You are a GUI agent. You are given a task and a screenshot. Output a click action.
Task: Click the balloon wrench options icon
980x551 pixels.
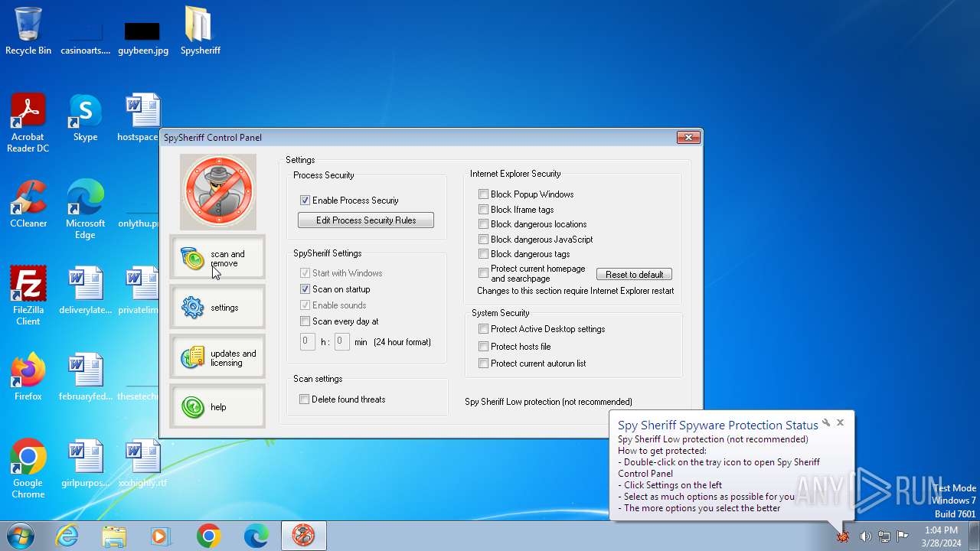[x=826, y=422]
